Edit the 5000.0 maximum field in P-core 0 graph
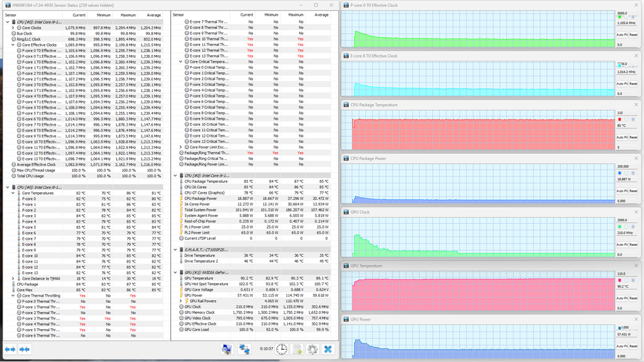Viewport: 644px width, 362px height. [x=626, y=13]
